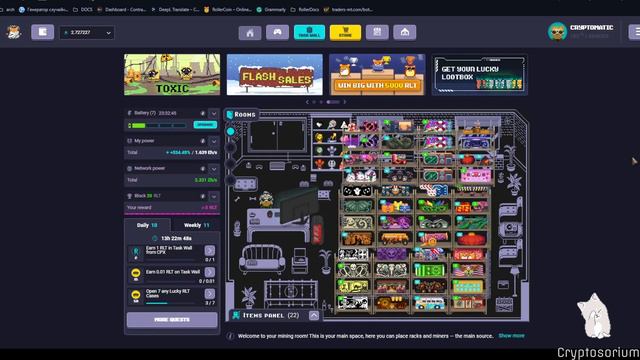Screen dimensions: 640x360
Task: Open arrow for Earn 0.01 RLT quest
Action: (210, 272)
